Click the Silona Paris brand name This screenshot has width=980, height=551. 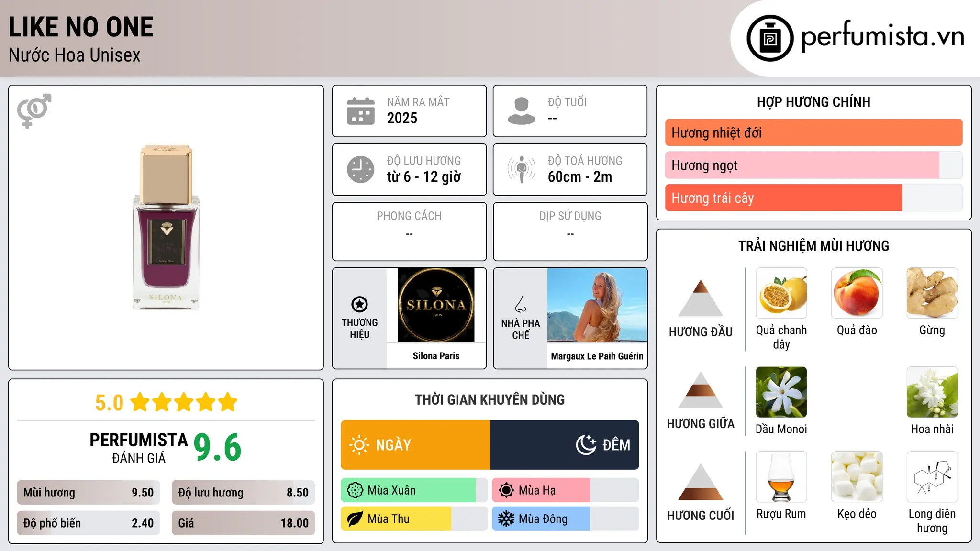click(x=436, y=356)
